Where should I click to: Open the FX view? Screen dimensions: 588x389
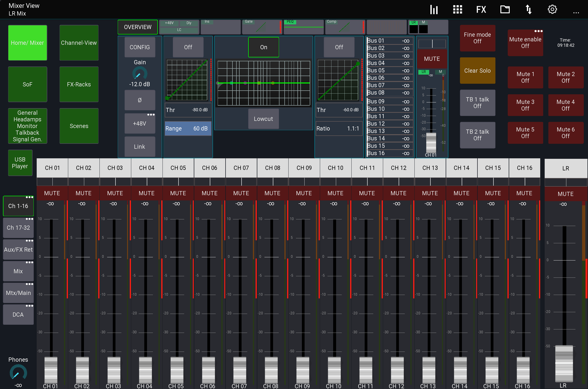point(481,9)
